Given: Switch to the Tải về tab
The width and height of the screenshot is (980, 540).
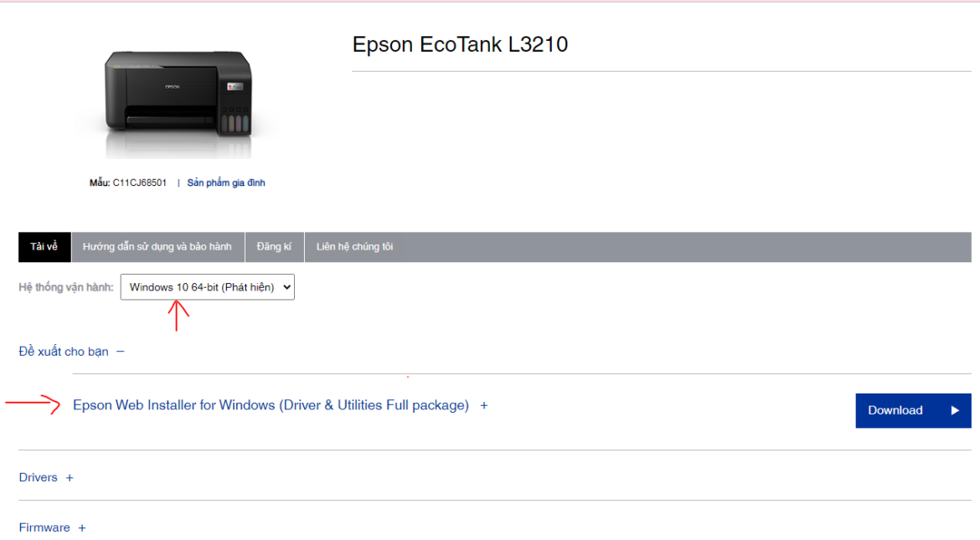Looking at the screenshot, I should click(x=44, y=247).
